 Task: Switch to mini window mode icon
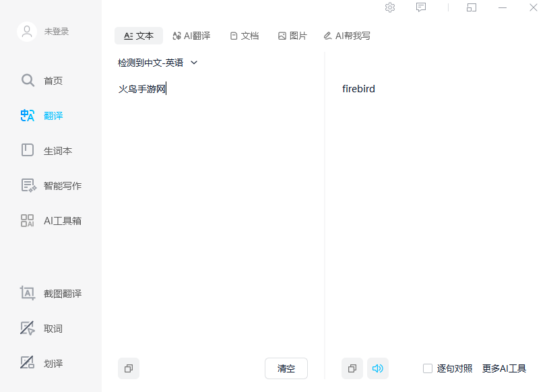[472, 7]
